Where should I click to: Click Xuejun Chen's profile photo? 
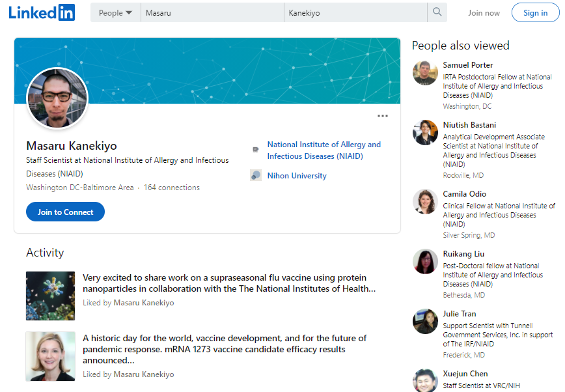425,380
